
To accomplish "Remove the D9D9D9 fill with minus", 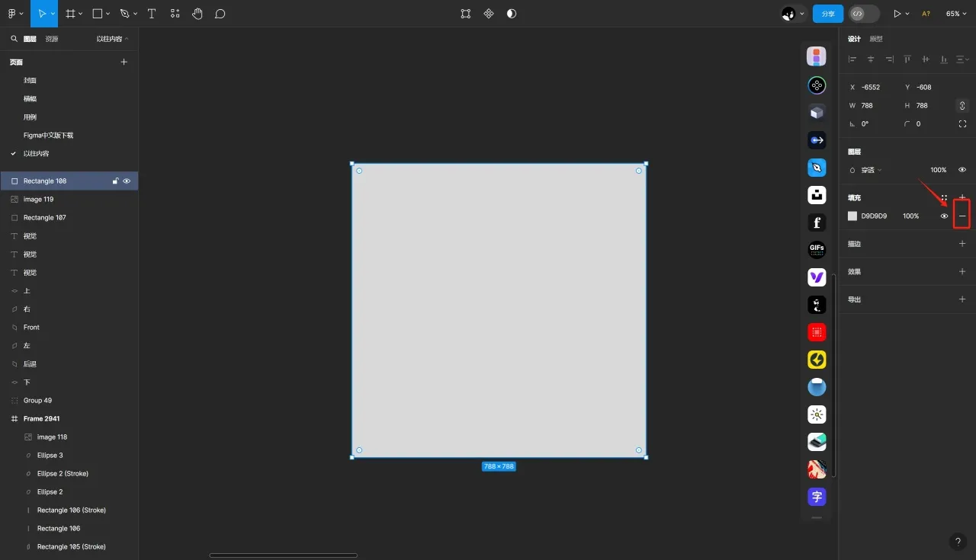I will tap(962, 216).
